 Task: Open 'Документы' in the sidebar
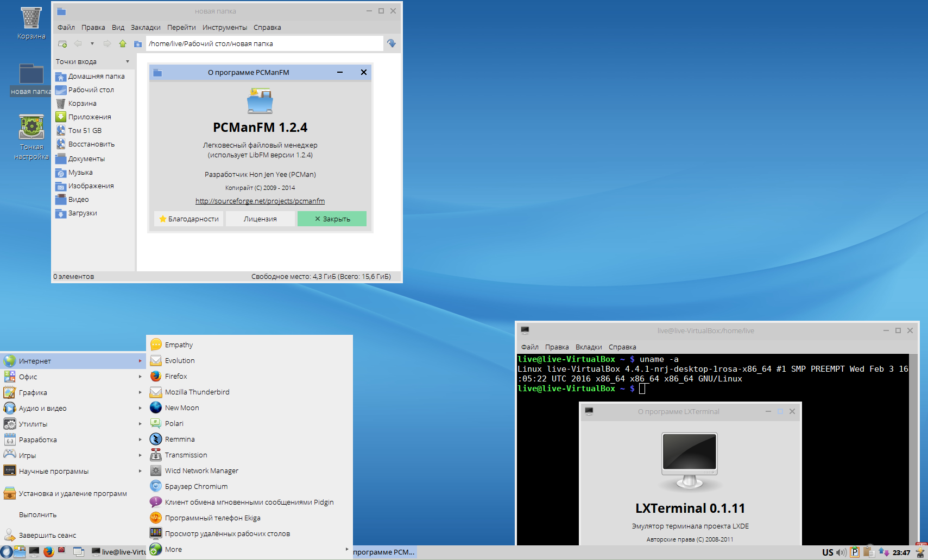[x=93, y=159]
